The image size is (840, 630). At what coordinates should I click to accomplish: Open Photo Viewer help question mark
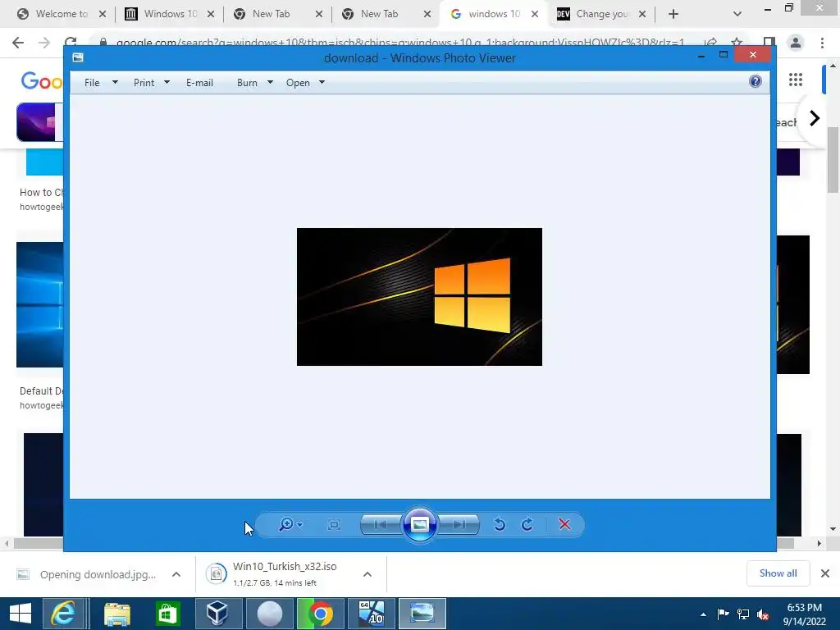[x=756, y=81]
